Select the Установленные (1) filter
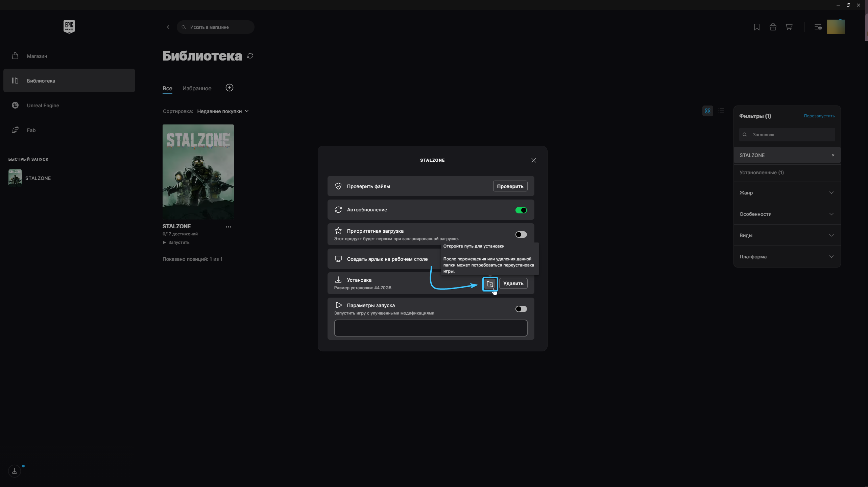Screen dimensions: 868x487 787,172
